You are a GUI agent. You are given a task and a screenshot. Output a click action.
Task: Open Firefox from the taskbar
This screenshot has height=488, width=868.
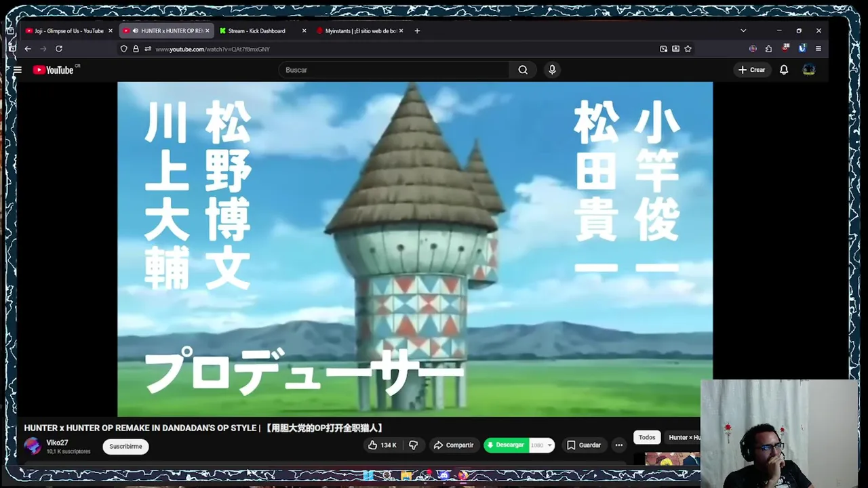point(463,476)
